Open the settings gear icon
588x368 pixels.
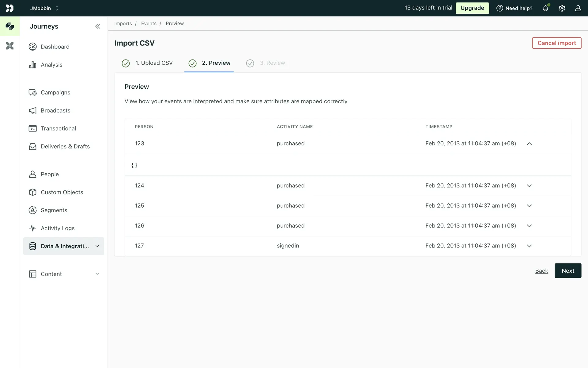[x=562, y=8]
